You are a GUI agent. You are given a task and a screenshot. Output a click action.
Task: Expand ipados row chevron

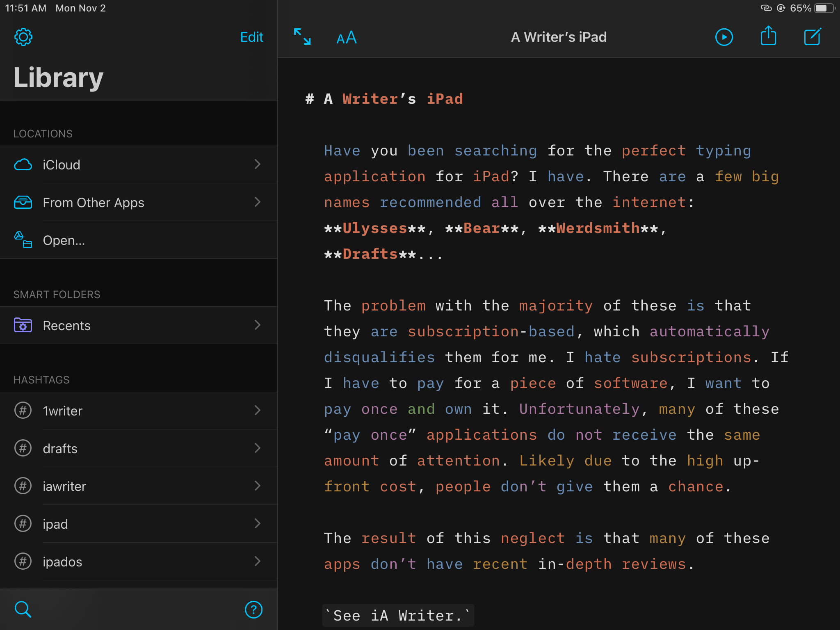(258, 561)
